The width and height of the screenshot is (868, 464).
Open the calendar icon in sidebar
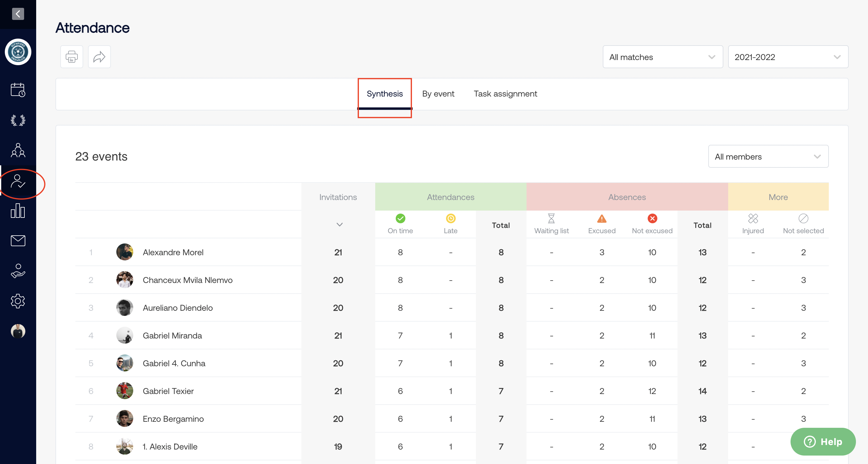pos(18,90)
